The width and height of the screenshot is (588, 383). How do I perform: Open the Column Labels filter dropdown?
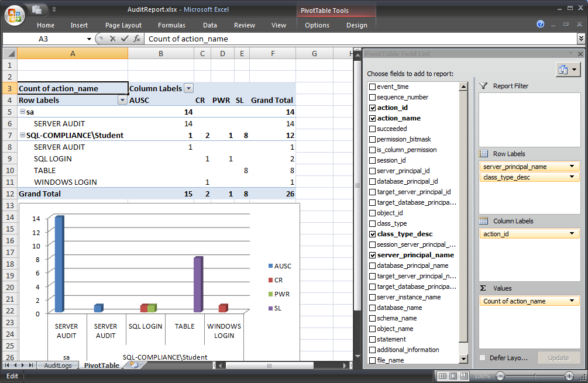188,88
